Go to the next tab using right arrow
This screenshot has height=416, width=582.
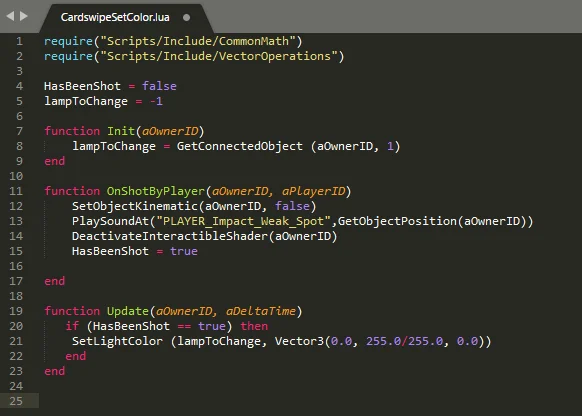(x=24, y=16)
